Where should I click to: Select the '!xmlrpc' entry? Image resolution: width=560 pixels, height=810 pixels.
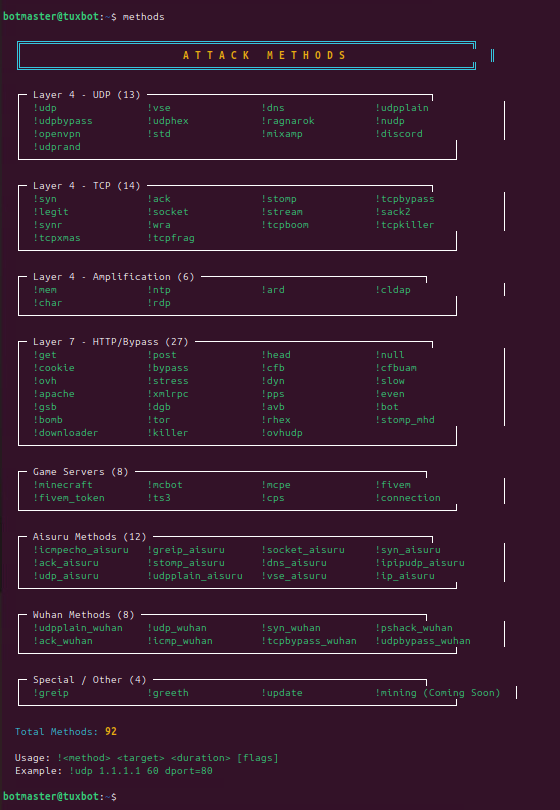[168, 394]
